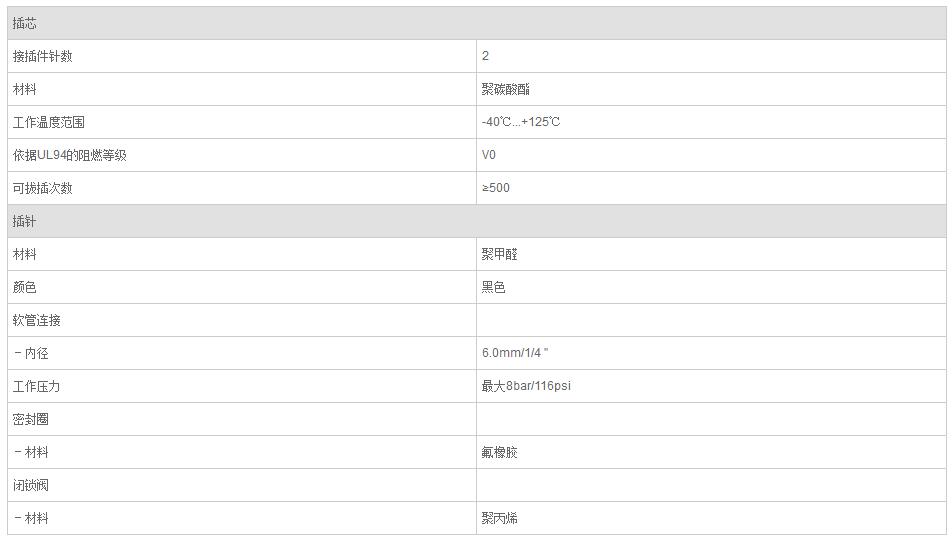Click the 颜色 row label
Image resolution: width=952 pixels, height=553 pixels.
25,287
